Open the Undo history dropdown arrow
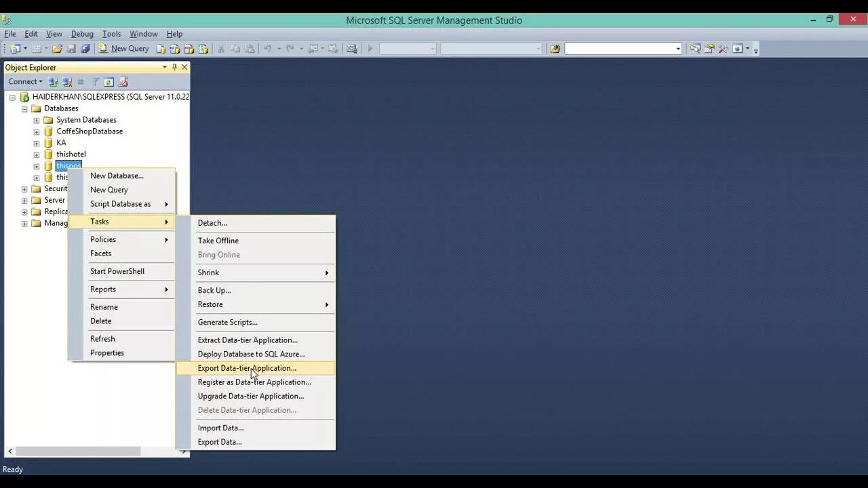Image resolution: width=868 pixels, height=488 pixels. click(279, 49)
